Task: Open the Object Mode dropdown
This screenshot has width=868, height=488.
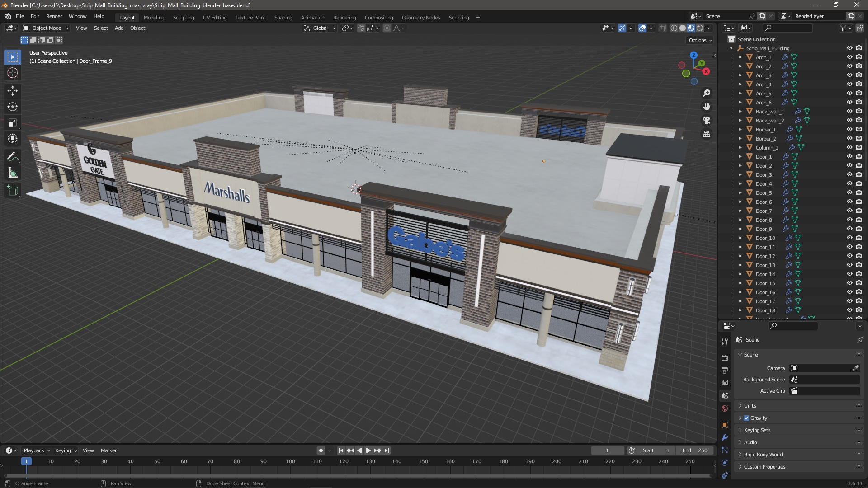Action: coord(46,28)
